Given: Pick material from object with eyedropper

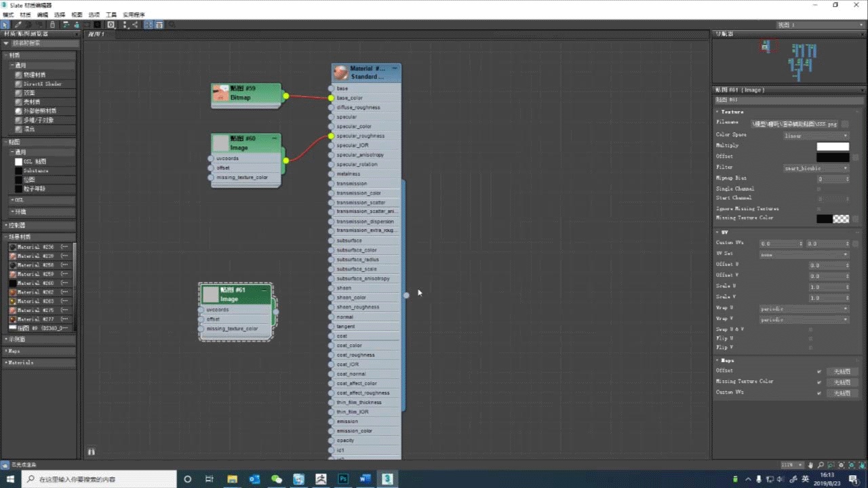Looking at the screenshot, I should pyautogui.click(x=18, y=25).
